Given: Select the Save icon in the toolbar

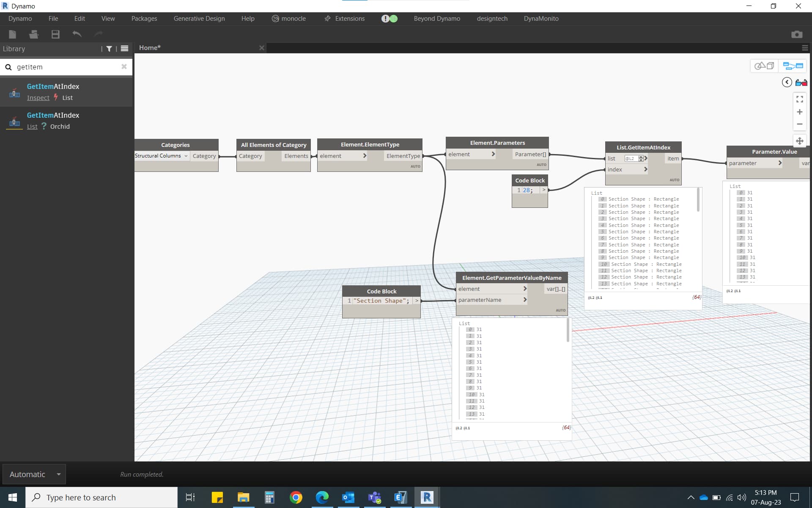Looking at the screenshot, I should pyautogui.click(x=55, y=34).
